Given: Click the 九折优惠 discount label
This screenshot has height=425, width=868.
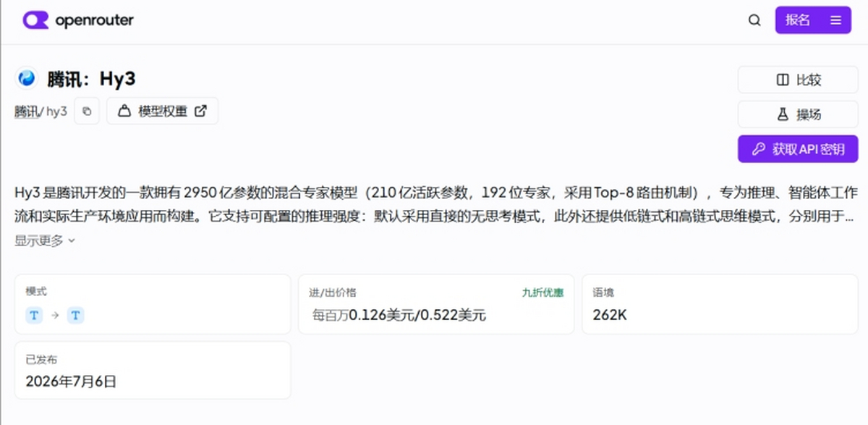Looking at the screenshot, I should click(x=542, y=293).
